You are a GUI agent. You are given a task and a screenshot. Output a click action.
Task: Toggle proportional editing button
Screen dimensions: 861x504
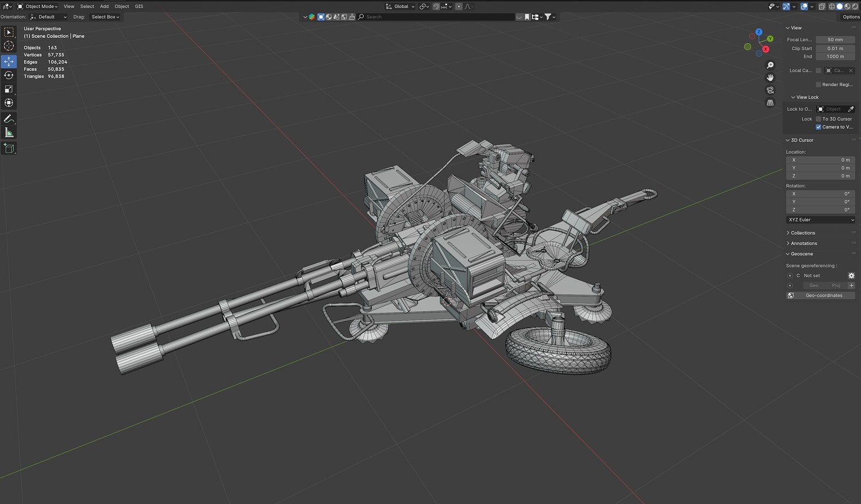tap(459, 6)
